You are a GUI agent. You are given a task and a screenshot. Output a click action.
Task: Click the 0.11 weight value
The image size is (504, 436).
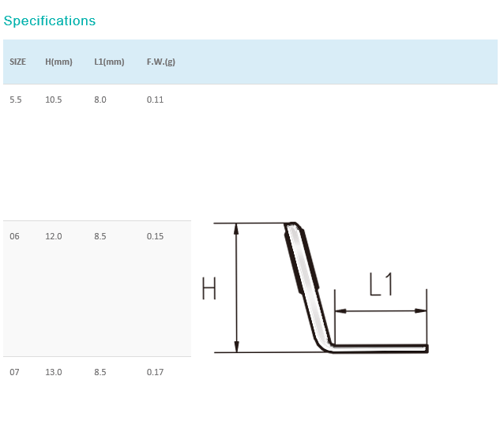(155, 100)
